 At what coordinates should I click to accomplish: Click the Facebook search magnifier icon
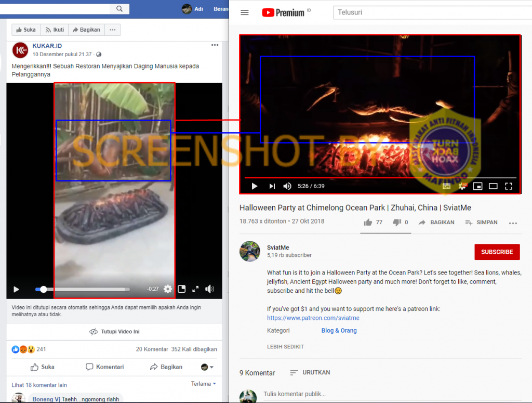pos(119,9)
